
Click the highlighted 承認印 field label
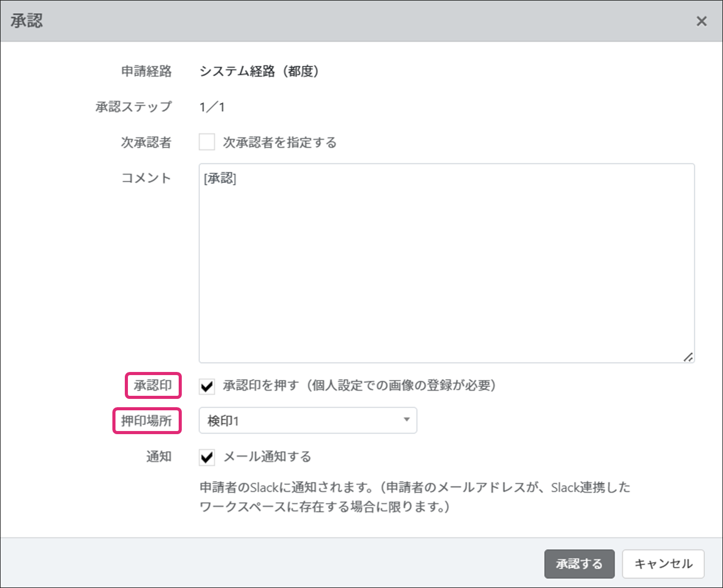click(153, 385)
